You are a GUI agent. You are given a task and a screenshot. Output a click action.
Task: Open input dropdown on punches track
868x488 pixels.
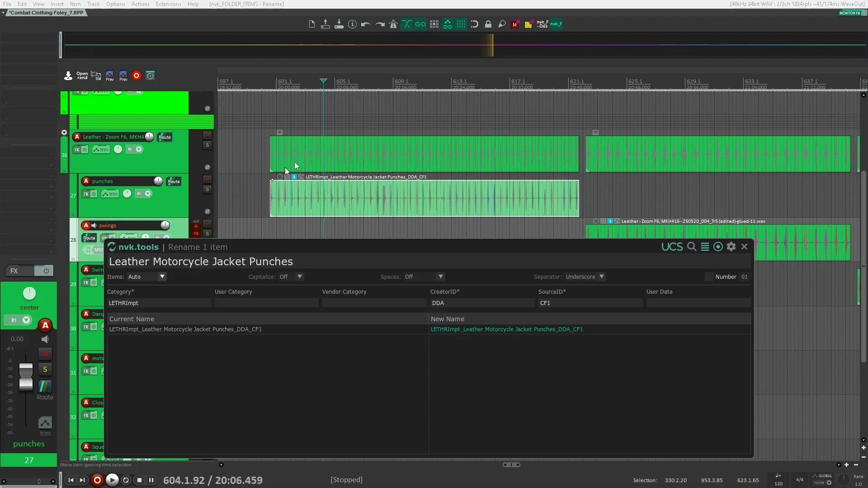148,193
